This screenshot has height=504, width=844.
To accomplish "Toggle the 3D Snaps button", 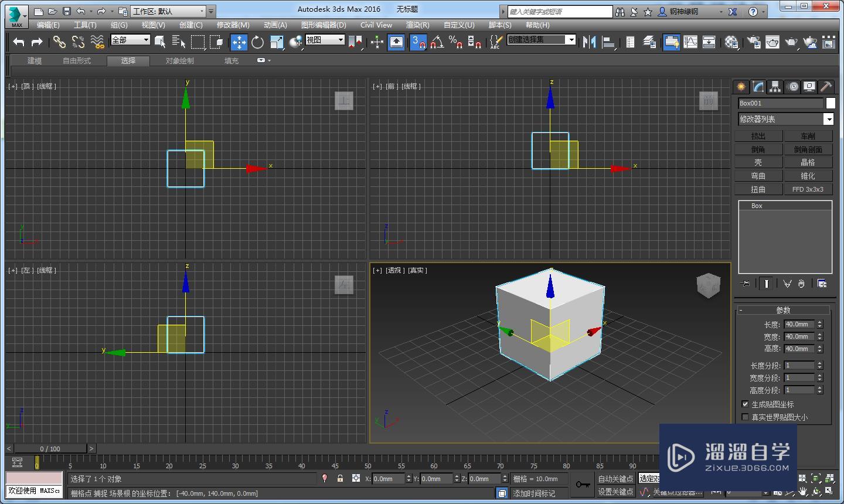I will (418, 42).
